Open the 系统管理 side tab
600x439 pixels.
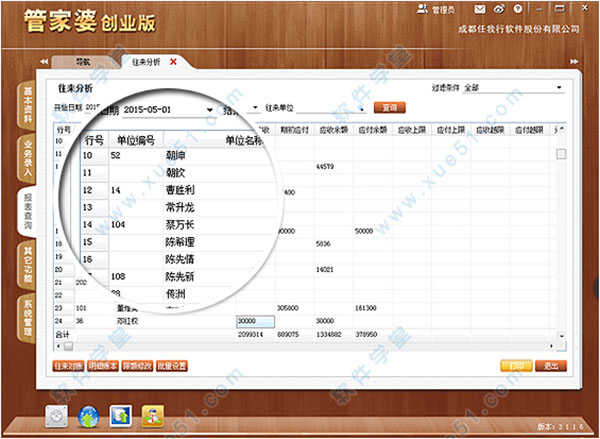click(28, 318)
